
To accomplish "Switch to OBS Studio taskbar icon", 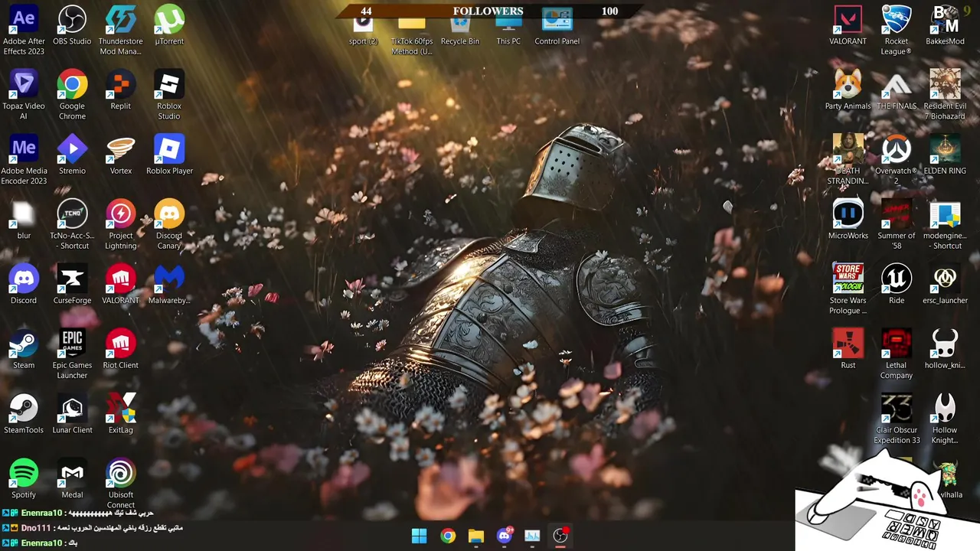I will [x=560, y=536].
